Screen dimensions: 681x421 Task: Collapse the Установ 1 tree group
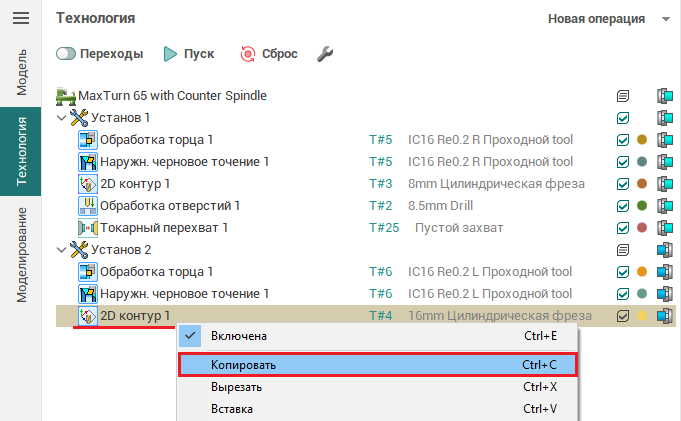coord(62,118)
